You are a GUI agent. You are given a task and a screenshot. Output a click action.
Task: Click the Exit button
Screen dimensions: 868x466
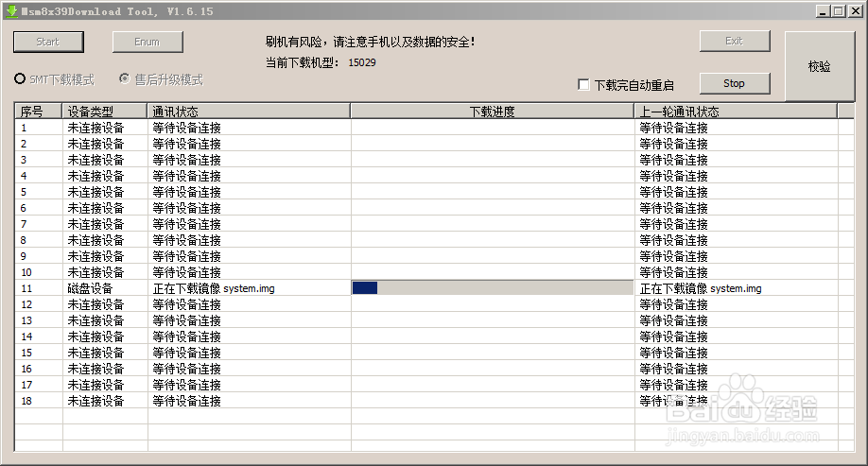[735, 41]
